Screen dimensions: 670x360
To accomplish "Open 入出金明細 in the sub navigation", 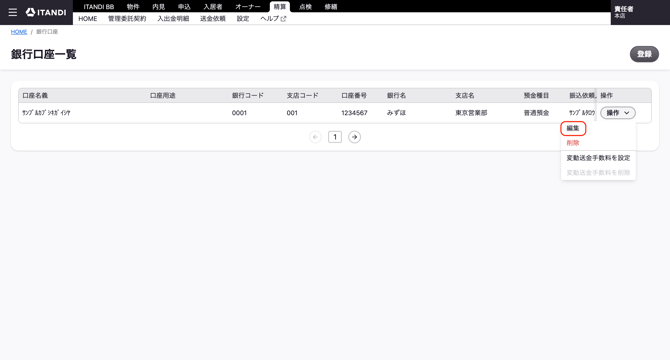I will point(173,19).
